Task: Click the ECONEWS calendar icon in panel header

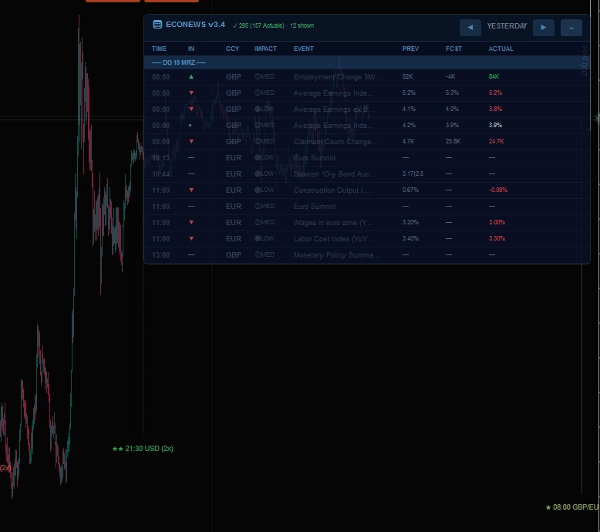Action: click(158, 24)
